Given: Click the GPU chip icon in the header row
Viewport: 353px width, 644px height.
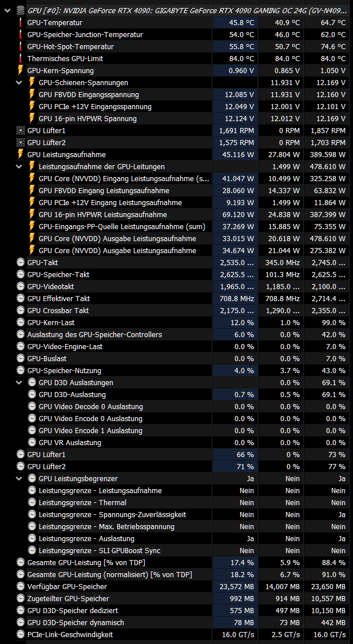Looking at the screenshot, I should pos(20,11).
